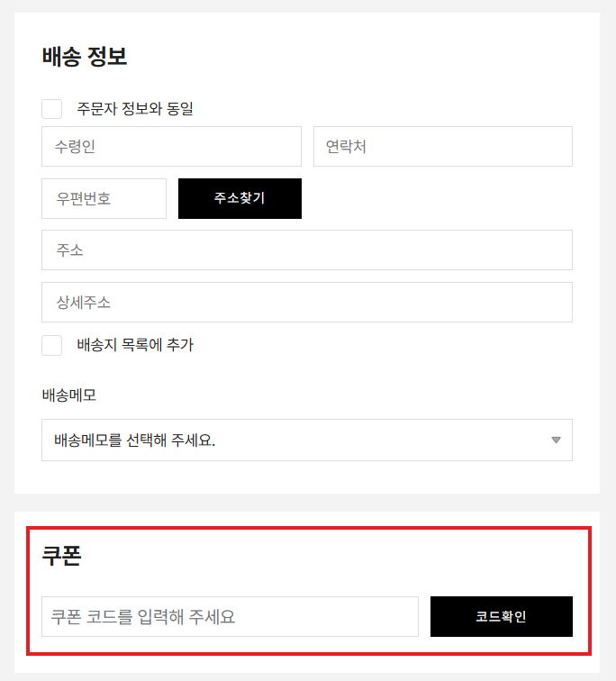Viewport: 616px width, 681px height.
Task: Click the 쿠폰 코드를 입력해 주세요 placeholder
Action: (143, 617)
